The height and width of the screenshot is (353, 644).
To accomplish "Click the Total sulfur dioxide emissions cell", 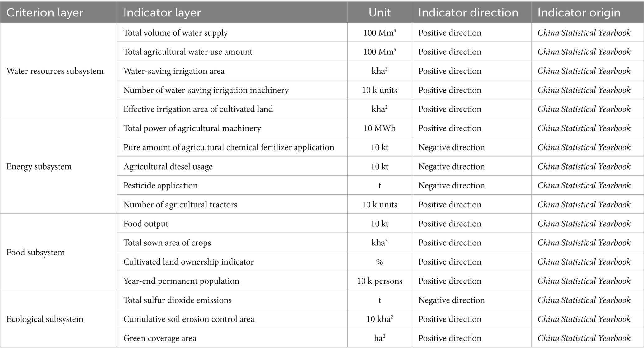I will (178, 300).
